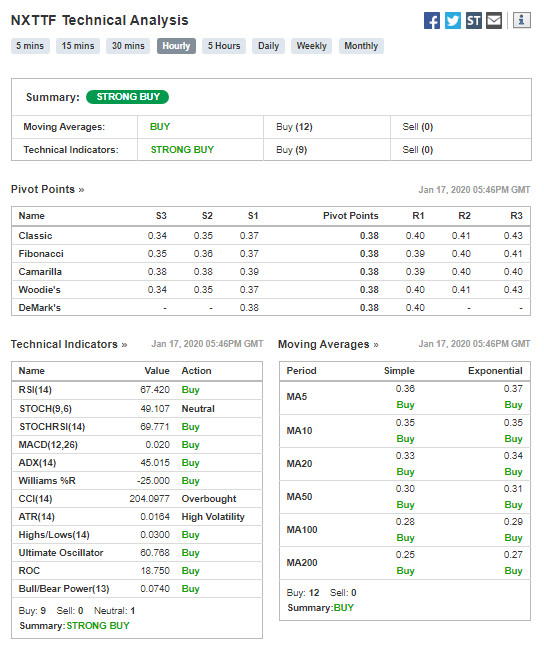
Task: Select the Hourly timeframe tab
Action: coord(176,46)
